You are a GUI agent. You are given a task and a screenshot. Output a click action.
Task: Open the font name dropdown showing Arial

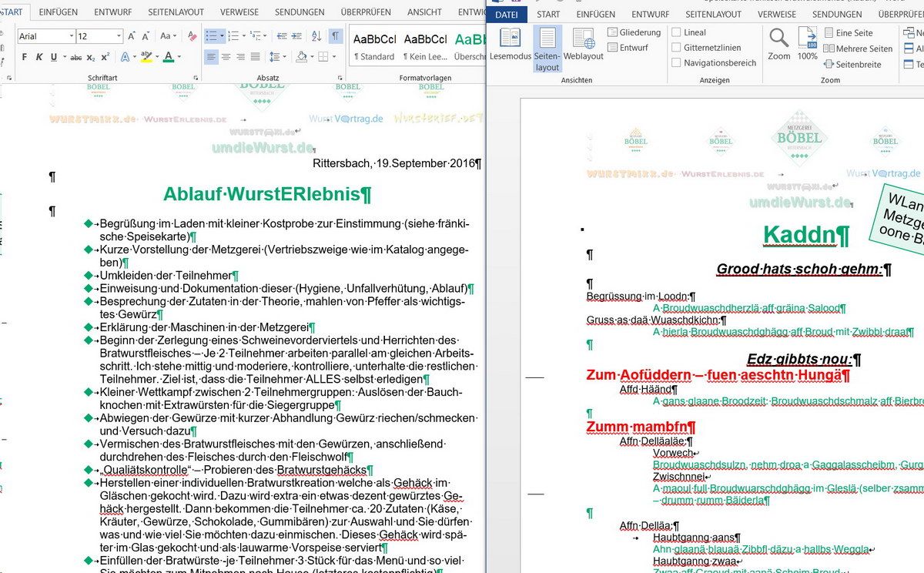72,36
